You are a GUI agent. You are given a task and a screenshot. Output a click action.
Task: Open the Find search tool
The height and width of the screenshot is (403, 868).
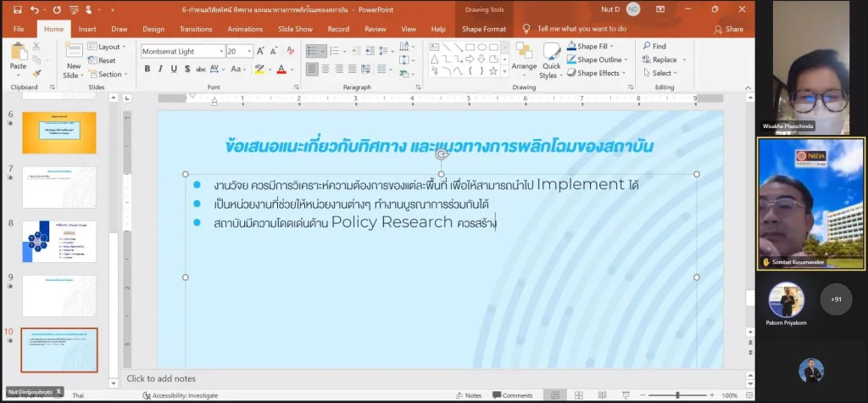point(654,46)
